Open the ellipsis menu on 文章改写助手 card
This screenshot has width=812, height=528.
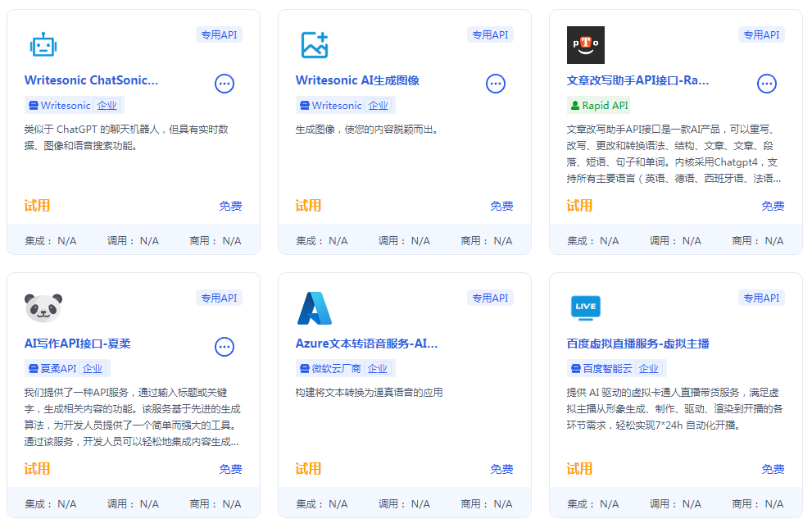tap(767, 83)
